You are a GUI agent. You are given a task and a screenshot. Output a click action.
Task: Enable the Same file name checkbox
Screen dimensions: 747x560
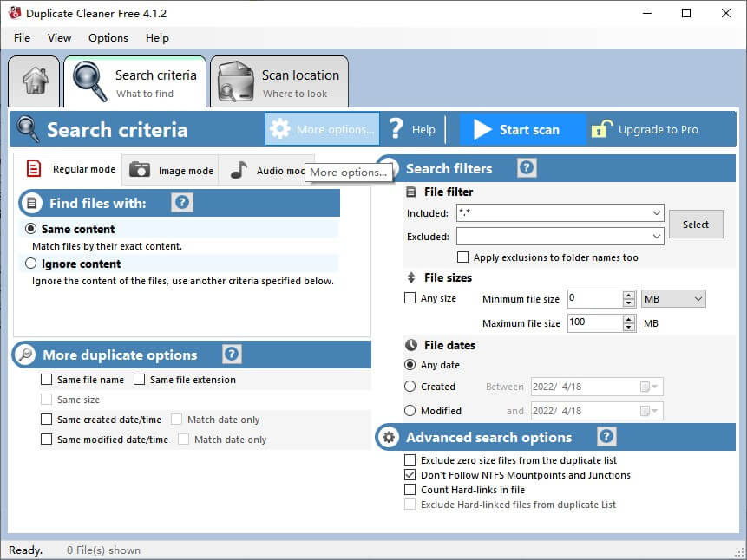[48, 379]
